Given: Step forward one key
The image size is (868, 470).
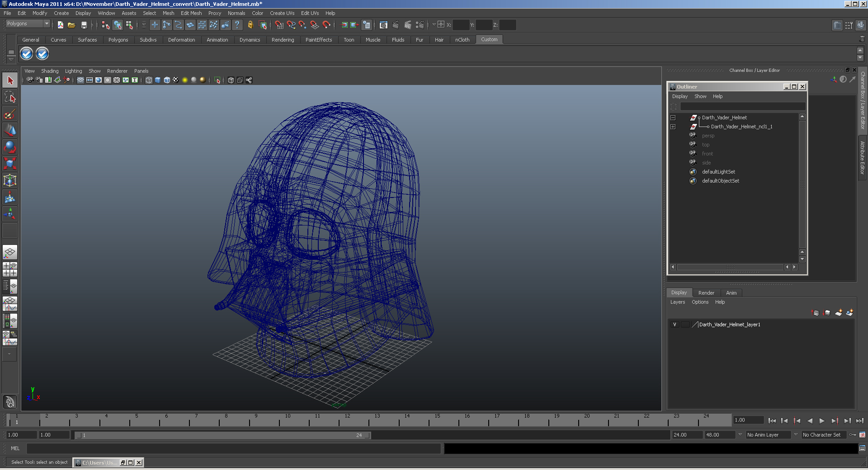Looking at the screenshot, I should pos(835,421).
